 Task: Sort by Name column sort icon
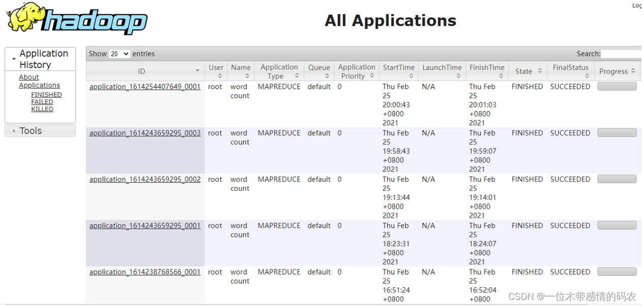coord(247,76)
